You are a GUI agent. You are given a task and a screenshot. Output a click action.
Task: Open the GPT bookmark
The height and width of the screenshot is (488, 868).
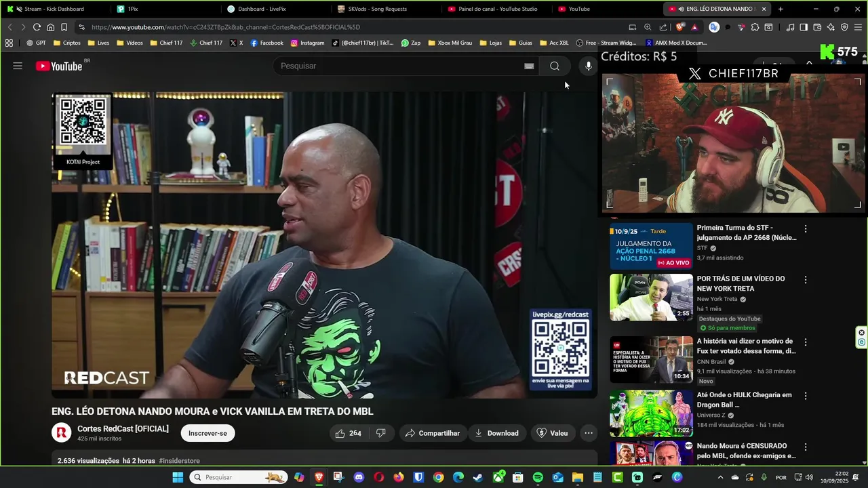pos(36,43)
